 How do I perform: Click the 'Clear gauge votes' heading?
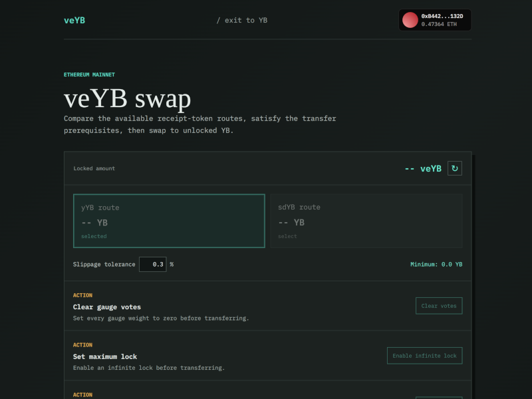(x=107, y=307)
